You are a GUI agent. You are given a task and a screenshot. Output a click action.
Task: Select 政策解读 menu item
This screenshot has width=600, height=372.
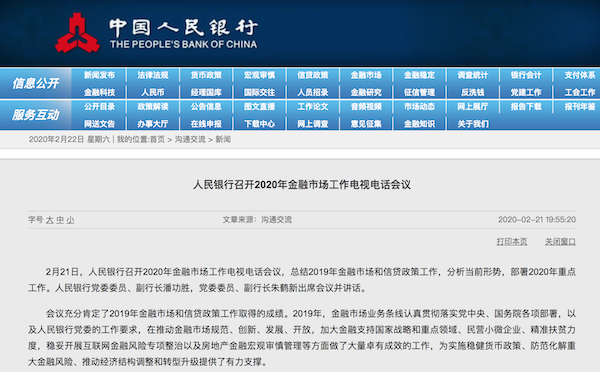pyautogui.click(x=153, y=107)
